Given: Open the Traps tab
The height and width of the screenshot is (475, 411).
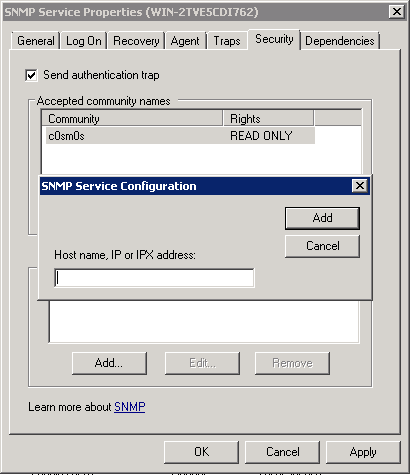Looking at the screenshot, I should coord(227,41).
